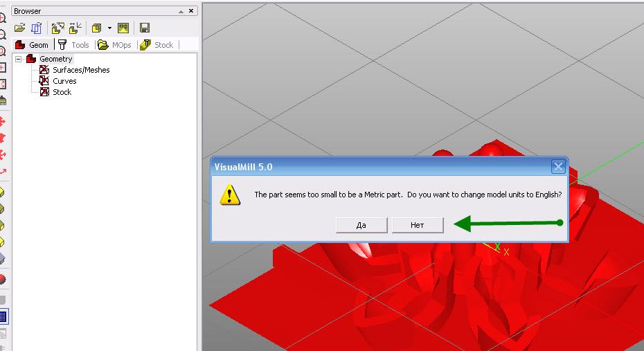
Task: Click Нет to keep Metric units
Action: pos(418,225)
